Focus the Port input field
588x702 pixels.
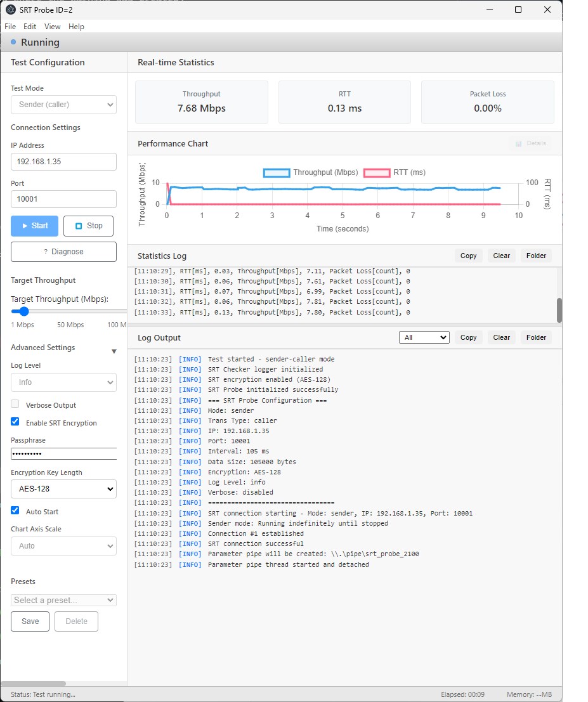point(63,199)
